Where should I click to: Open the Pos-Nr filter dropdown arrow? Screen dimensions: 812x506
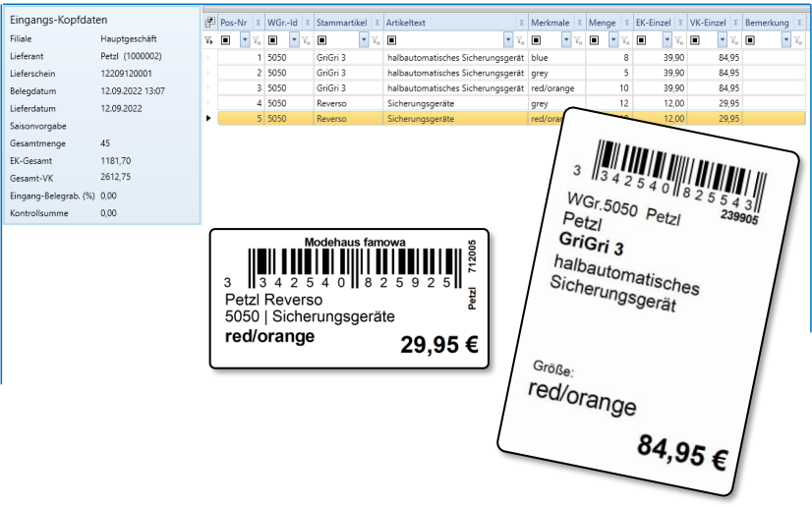coord(245,40)
